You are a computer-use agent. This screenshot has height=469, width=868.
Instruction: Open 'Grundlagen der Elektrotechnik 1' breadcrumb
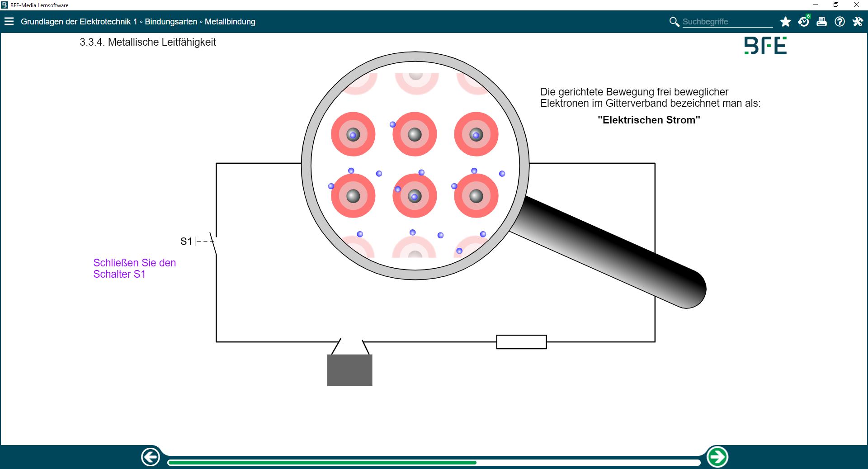[79, 22]
